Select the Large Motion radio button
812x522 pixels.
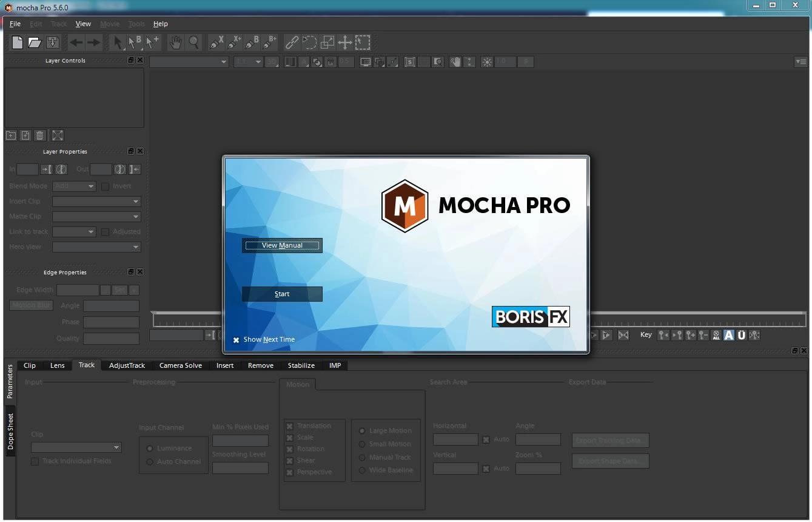click(x=363, y=431)
